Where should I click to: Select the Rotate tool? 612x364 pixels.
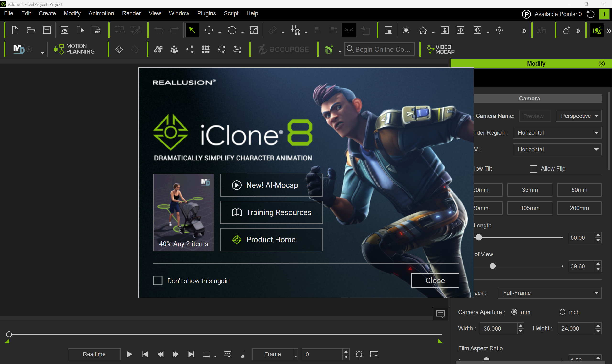[x=232, y=30]
